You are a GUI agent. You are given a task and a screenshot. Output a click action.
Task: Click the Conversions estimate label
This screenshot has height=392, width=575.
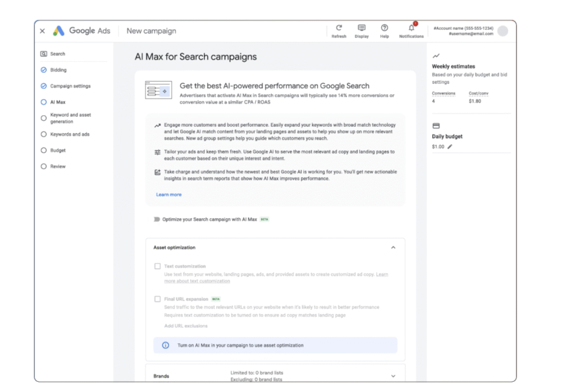tap(444, 93)
